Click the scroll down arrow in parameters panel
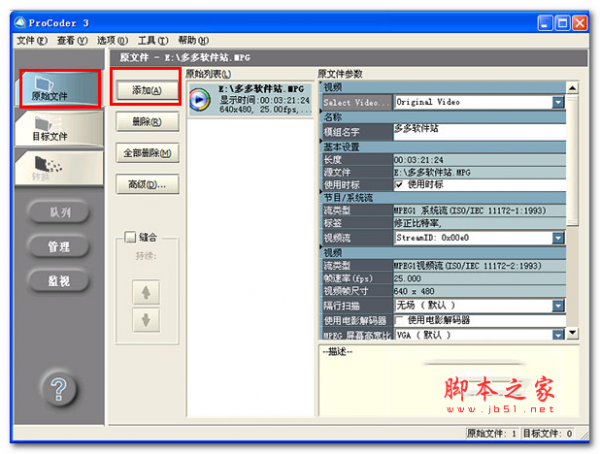 [x=572, y=332]
